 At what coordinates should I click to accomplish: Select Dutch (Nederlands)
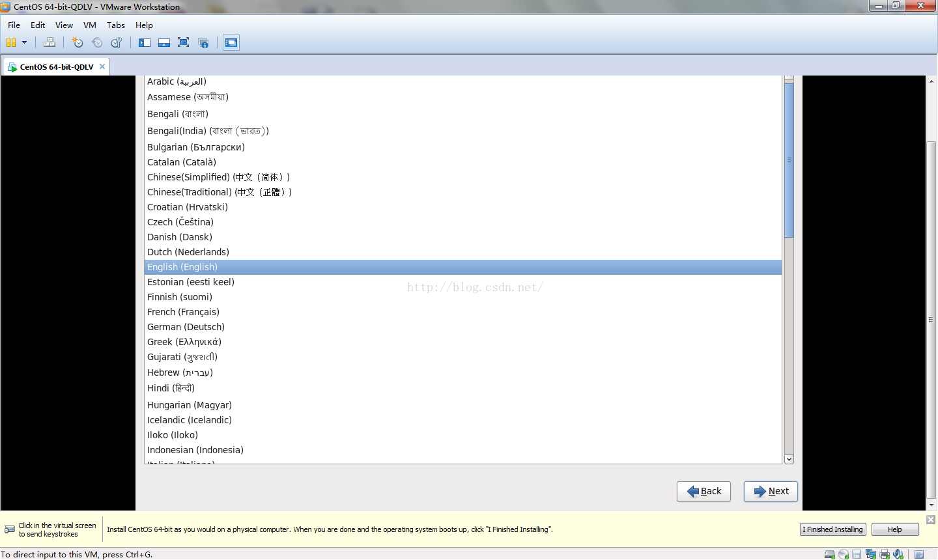(462, 252)
